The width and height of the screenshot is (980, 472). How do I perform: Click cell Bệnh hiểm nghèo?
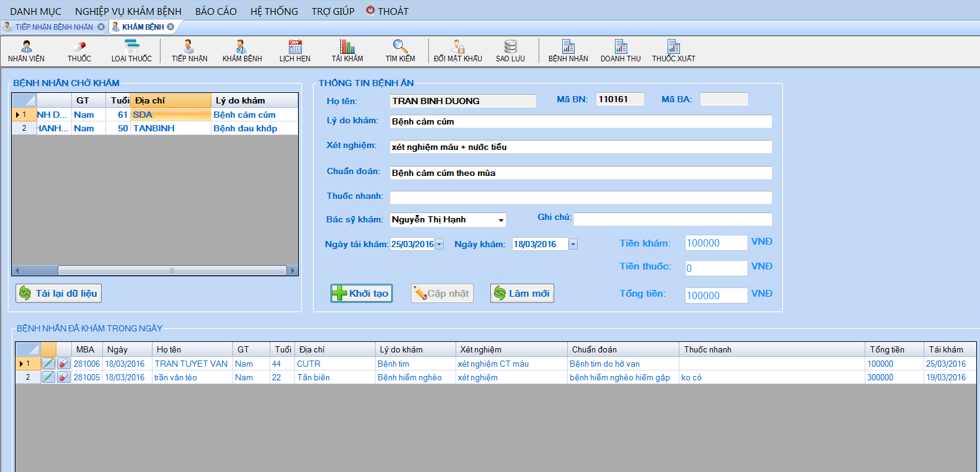(415, 377)
